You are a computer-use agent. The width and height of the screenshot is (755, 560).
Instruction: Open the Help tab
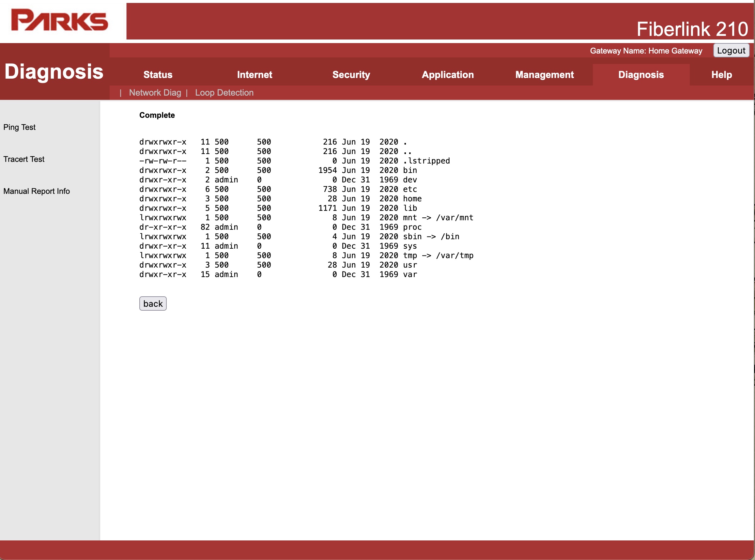721,75
